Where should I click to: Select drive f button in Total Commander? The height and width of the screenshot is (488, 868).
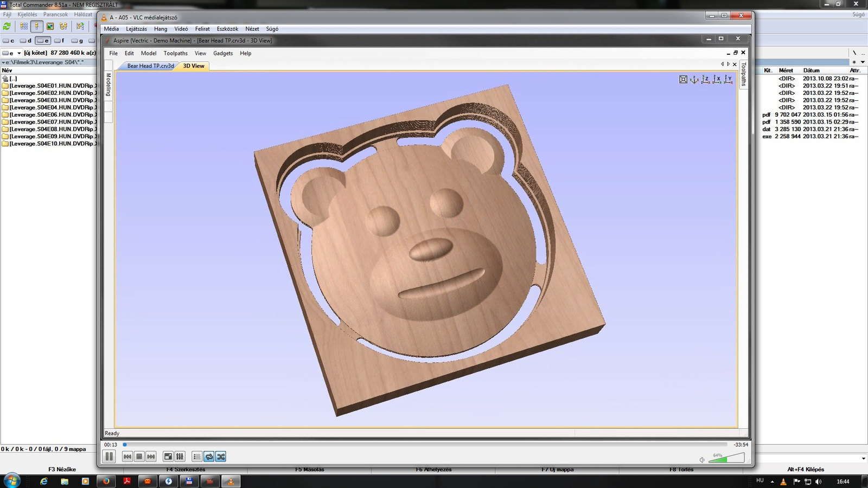pos(60,41)
